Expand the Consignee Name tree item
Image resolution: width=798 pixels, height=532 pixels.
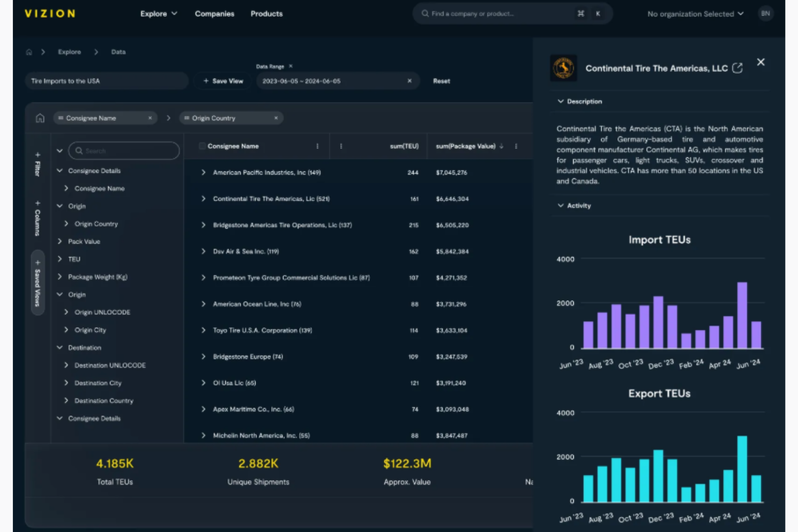[66, 189]
